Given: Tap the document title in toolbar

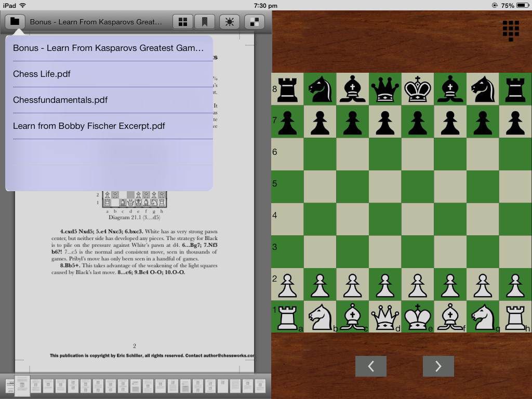Looking at the screenshot, I should [x=96, y=22].
